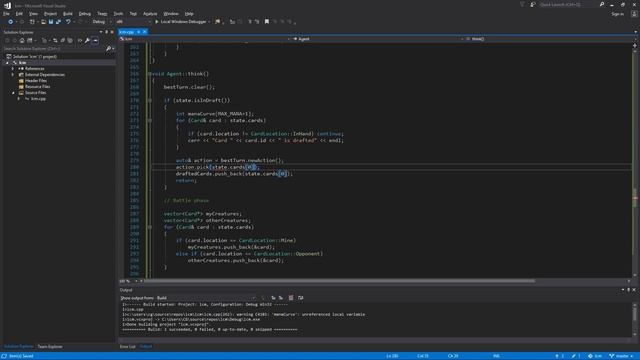Expand the References node
This screenshot has height=360, width=640.
tap(13, 69)
